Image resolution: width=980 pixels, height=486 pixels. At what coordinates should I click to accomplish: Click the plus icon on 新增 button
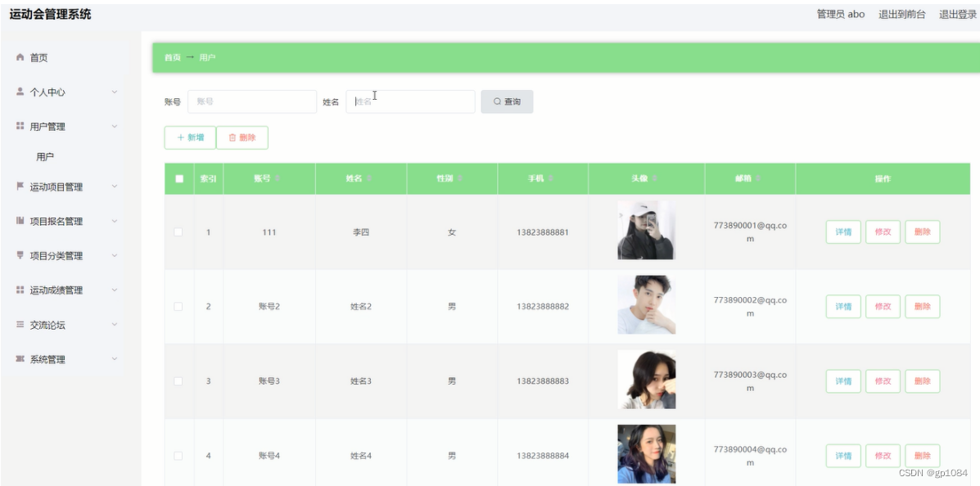coord(178,137)
